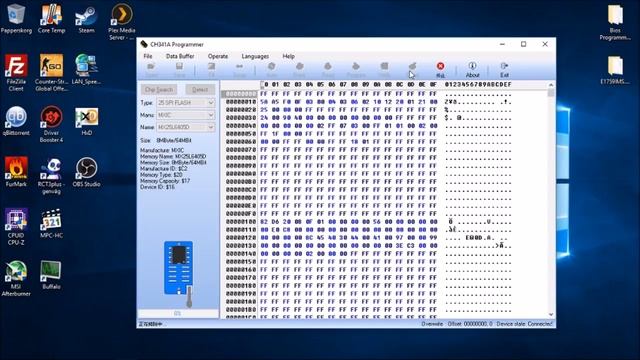Screen dimensions: 640x360
Task: Click the Chip Search button
Action: [x=159, y=89]
